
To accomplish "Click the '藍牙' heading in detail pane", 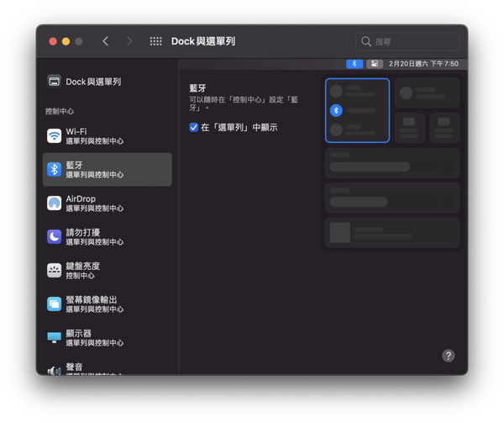I will point(197,88).
